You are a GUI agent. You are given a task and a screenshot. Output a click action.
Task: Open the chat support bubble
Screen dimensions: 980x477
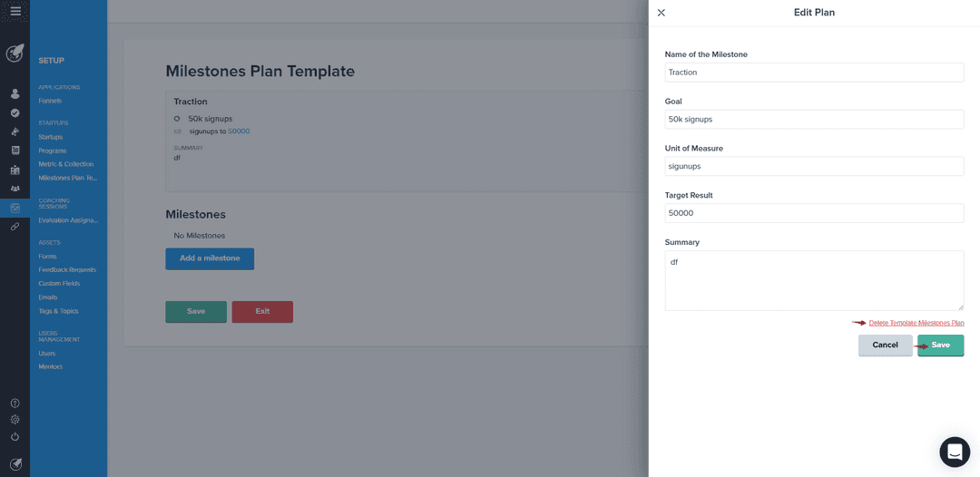click(955, 452)
